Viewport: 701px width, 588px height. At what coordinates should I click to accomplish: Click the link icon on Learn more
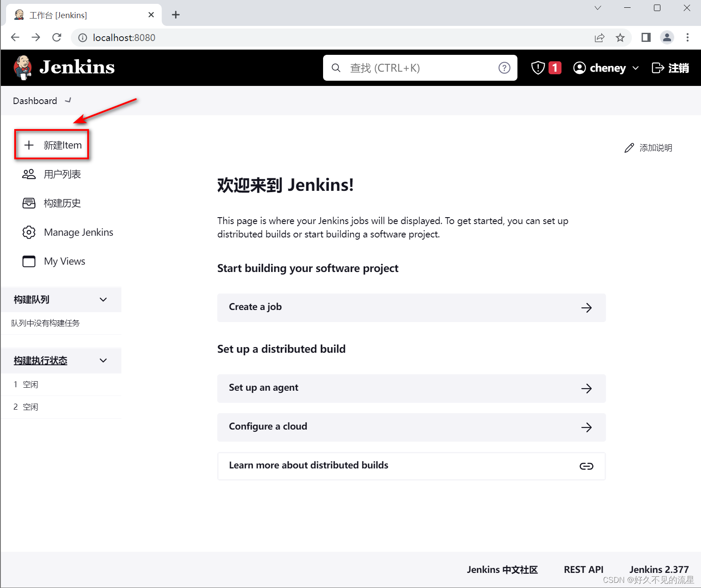point(587,466)
